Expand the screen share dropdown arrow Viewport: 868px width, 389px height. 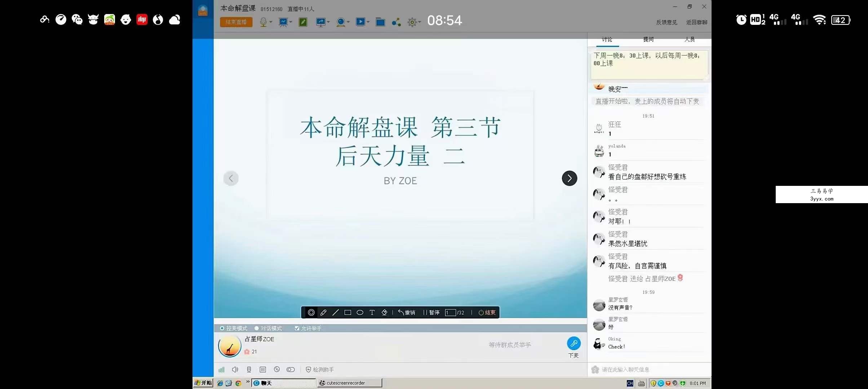pyautogui.click(x=328, y=22)
